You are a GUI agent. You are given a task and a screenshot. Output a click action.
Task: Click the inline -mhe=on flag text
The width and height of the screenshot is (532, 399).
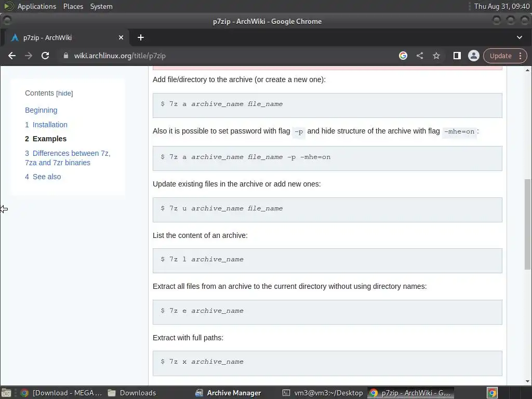click(459, 131)
